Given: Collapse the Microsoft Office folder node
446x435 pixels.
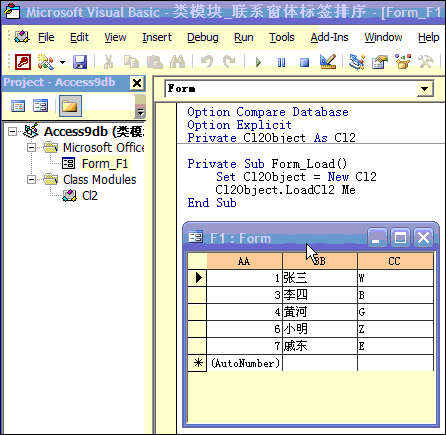Looking at the screenshot, I should tap(31, 147).
